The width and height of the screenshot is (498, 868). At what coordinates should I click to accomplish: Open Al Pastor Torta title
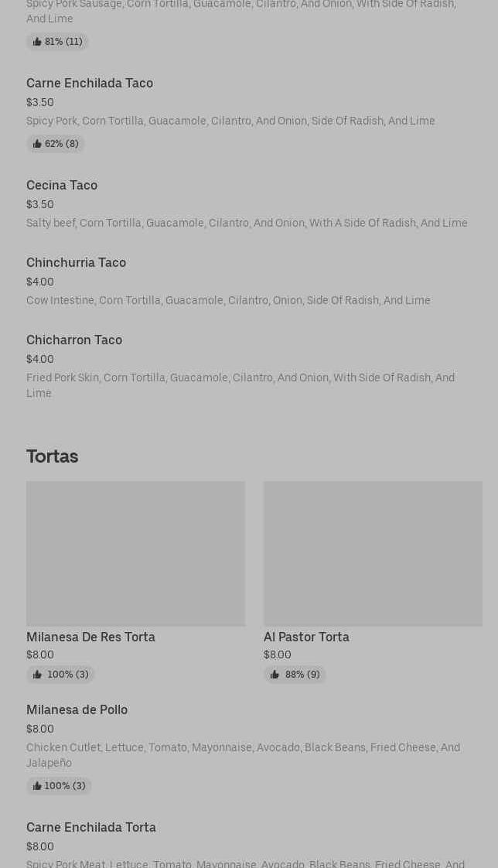click(x=306, y=637)
